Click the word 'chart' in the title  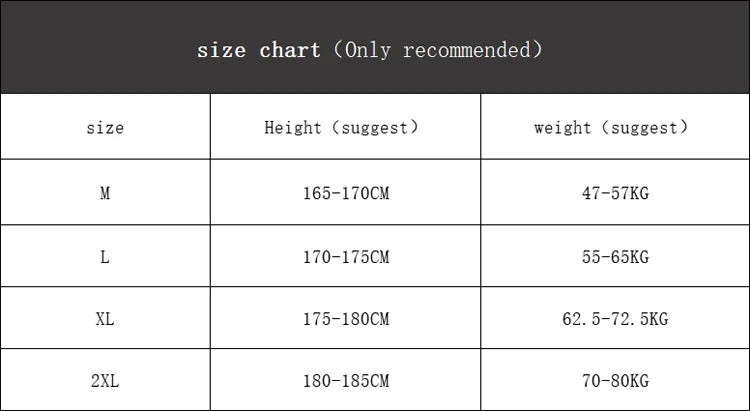pos(290,49)
